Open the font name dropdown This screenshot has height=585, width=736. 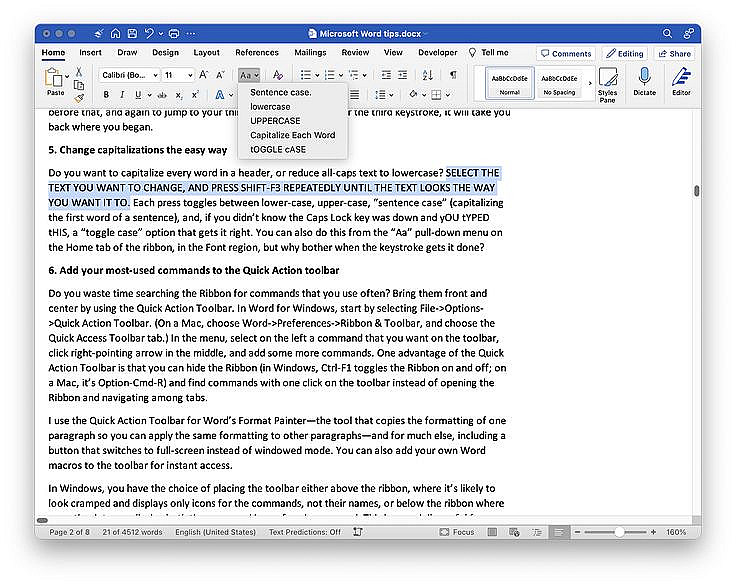click(x=155, y=75)
